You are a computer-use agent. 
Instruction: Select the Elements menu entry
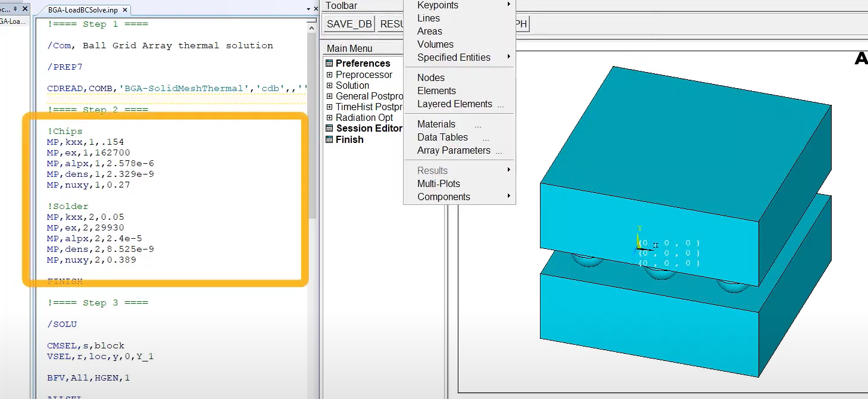point(436,91)
